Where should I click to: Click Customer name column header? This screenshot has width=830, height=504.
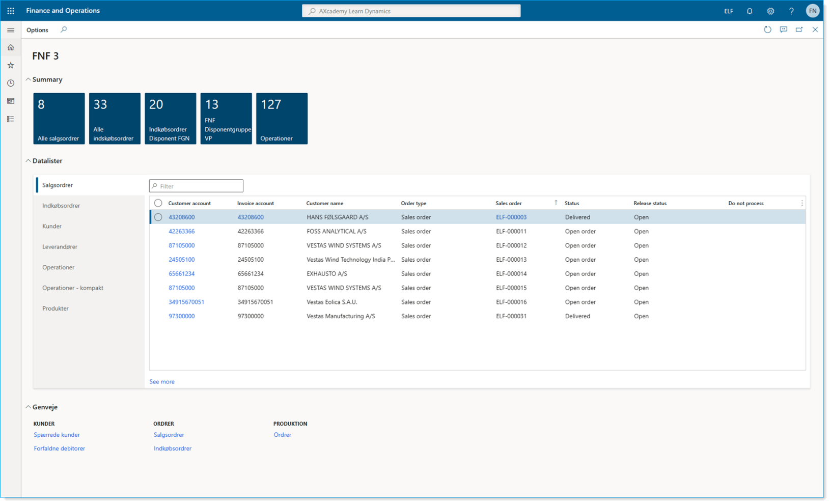point(324,203)
